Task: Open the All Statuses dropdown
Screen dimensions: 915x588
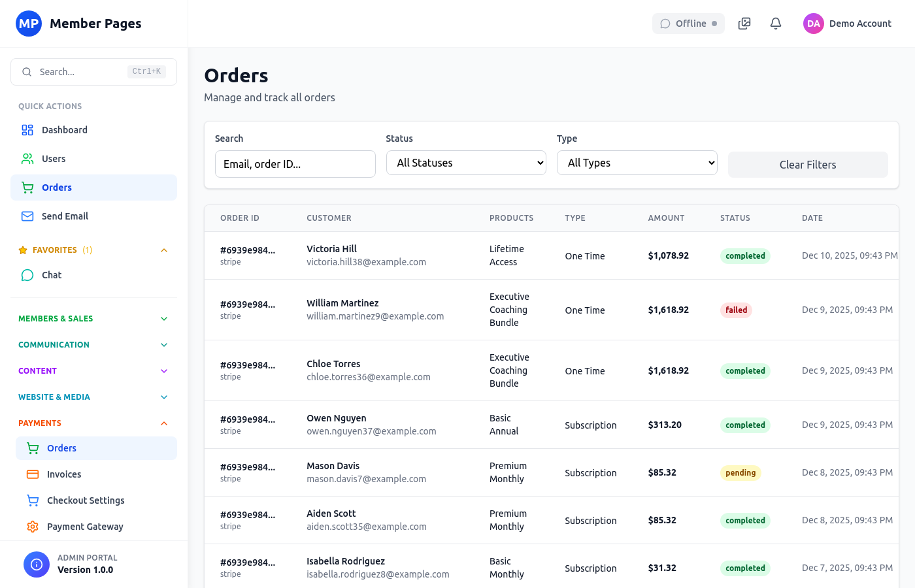Action: click(466, 162)
